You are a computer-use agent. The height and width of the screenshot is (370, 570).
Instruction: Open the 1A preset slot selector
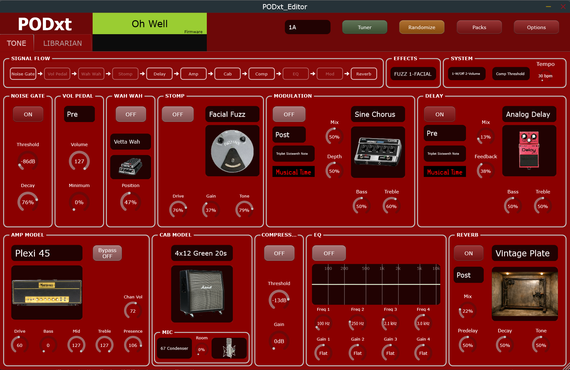coord(308,27)
